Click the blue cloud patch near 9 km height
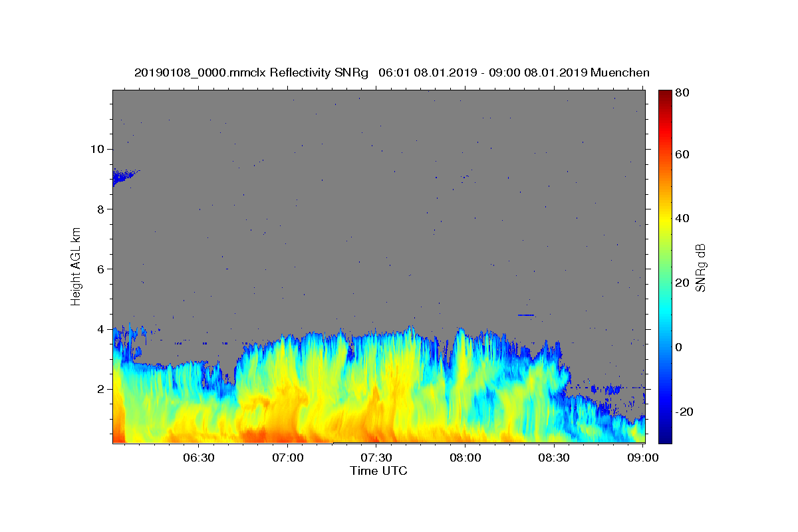 pyautogui.click(x=124, y=177)
